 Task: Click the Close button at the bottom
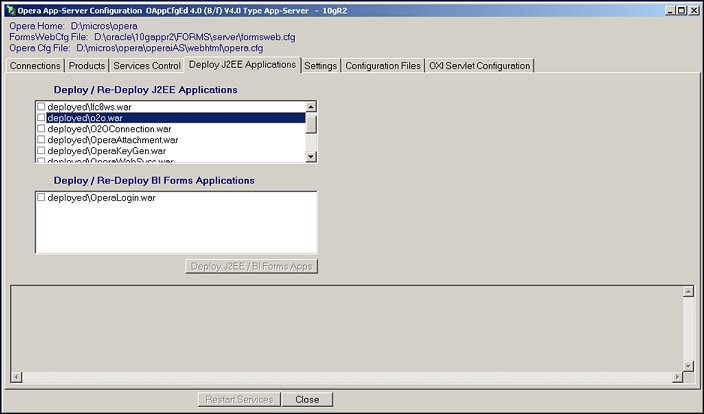click(x=308, y=400)
